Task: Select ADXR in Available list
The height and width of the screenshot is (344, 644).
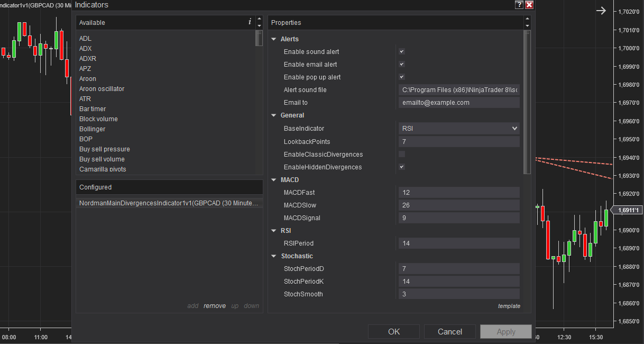Action: 88,59
